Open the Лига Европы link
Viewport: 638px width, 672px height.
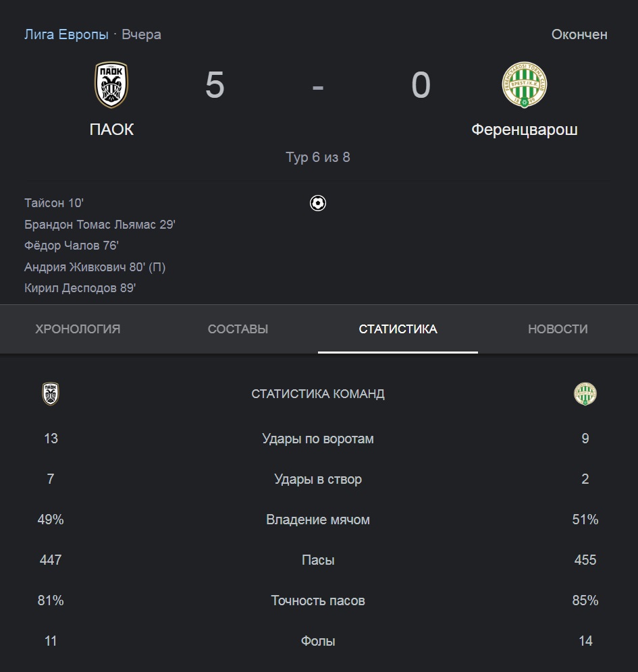66,34
